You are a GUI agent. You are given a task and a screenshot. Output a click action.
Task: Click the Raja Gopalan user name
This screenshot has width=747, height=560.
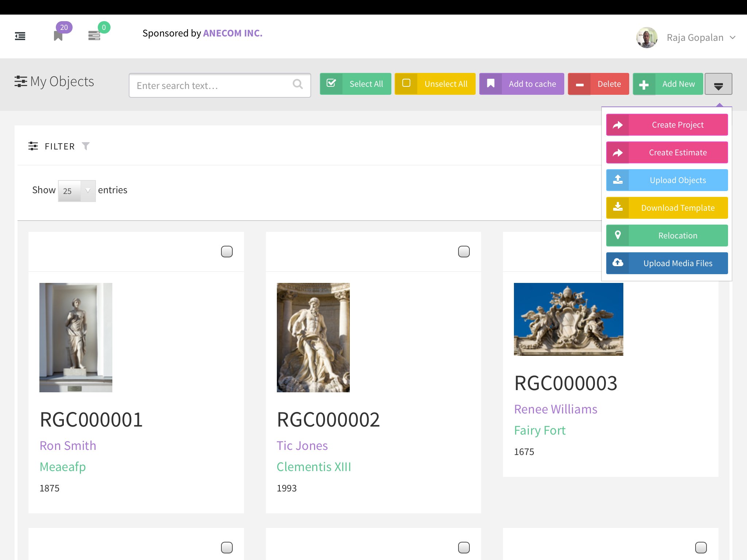695,38
